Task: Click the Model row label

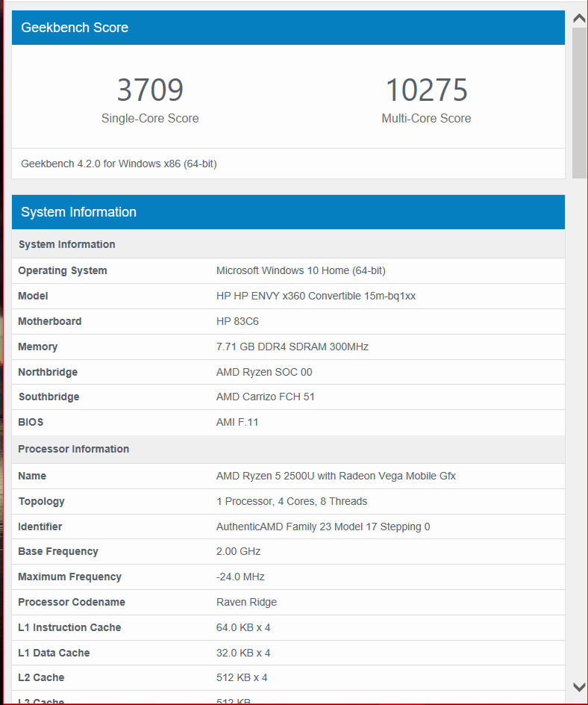Action: [x=33, y=296]
